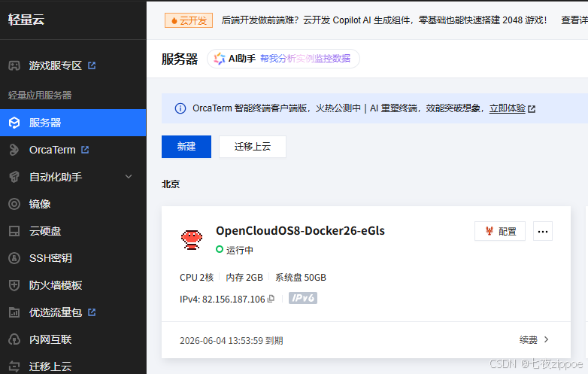Click the game server zone controller icon
Viewport: 588px width, 374px height.
[x=14, y=65]
